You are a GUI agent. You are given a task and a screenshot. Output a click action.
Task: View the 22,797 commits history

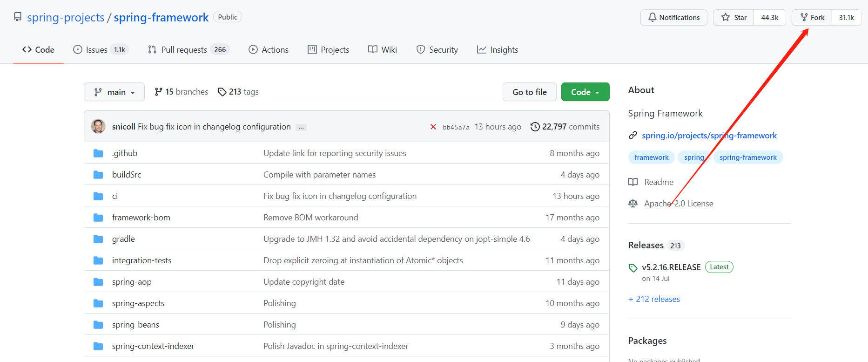tap(565, 127)
